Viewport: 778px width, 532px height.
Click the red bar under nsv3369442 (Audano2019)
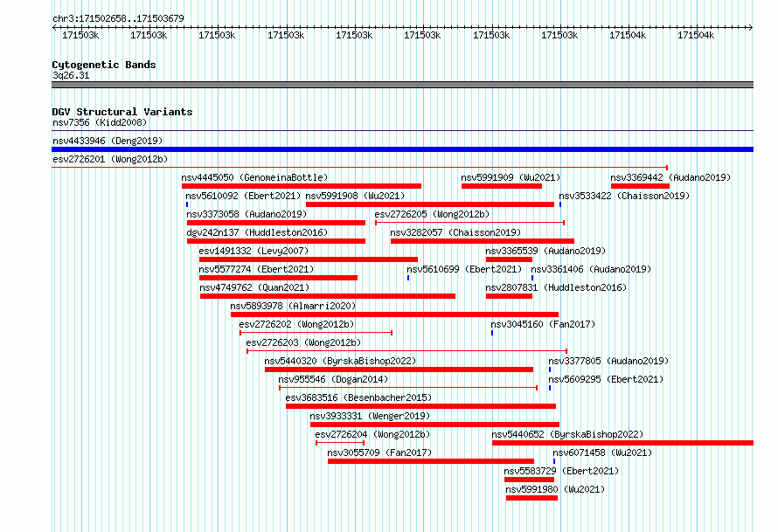tap(640, 186)
